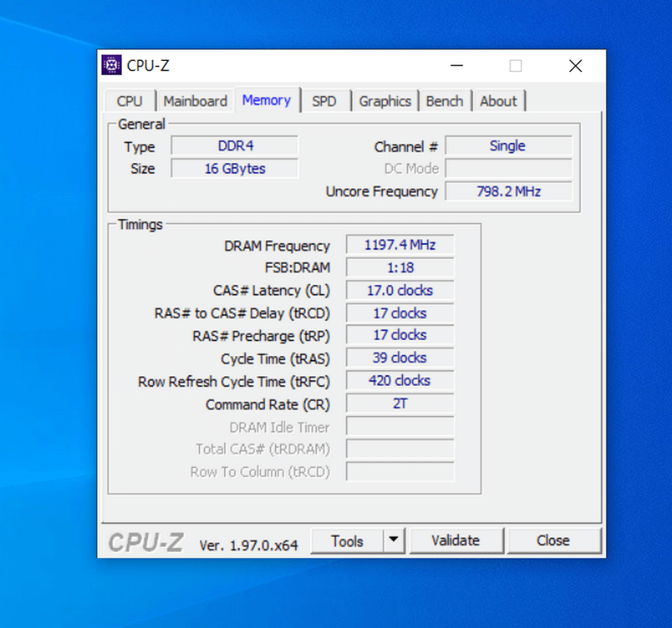Screen dimensions: 672x628
Task: Switch to the Bench tab
Action: click(444, 101)
